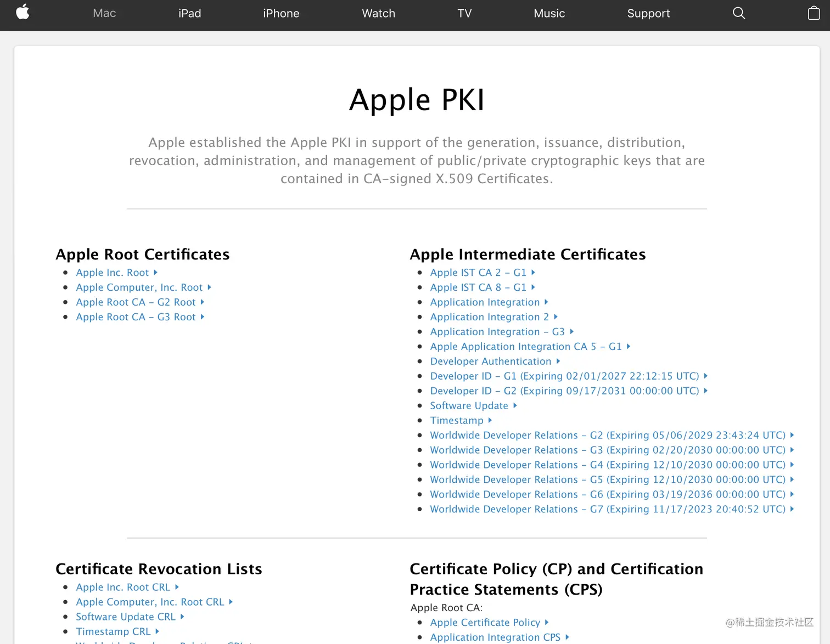Image resolution: width=830 pixels, height=644 pixels.
Task: Open the Application Integration CPS link
Action: pos(500,637)
